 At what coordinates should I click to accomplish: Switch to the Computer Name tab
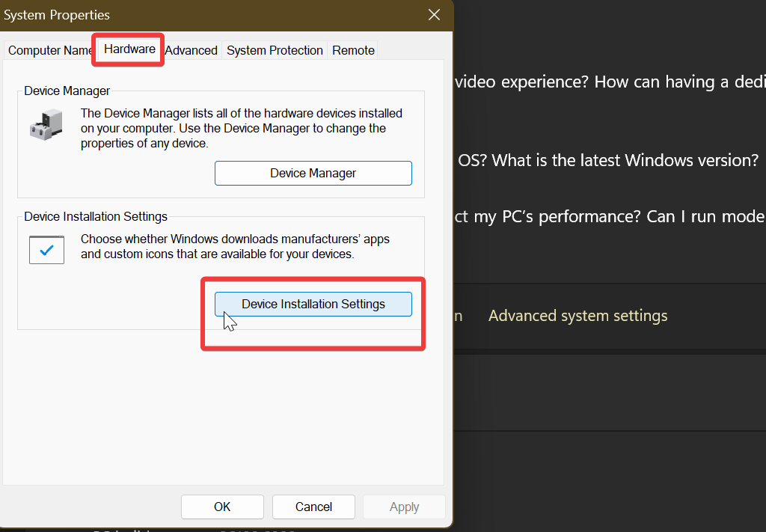47,50
